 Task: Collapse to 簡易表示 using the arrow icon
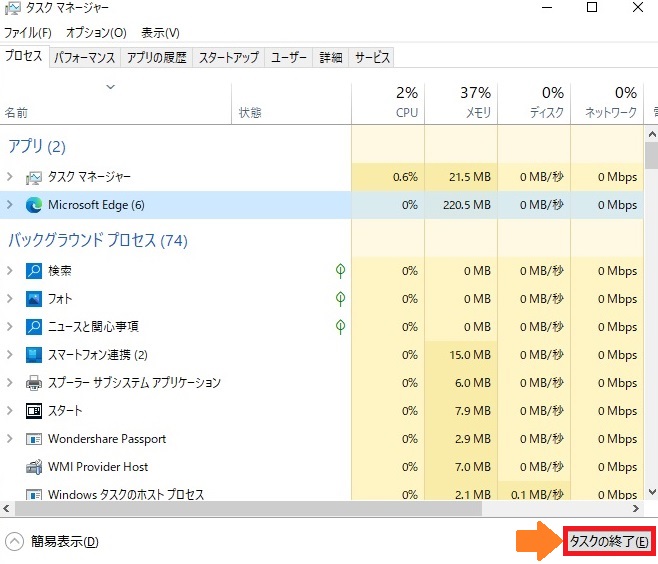click(14, 541)
